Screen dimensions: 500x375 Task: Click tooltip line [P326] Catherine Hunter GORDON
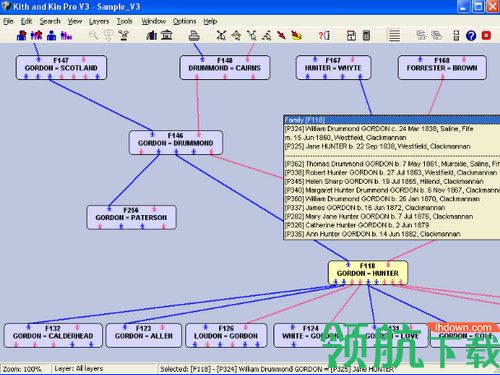click(x=357, y=225)
